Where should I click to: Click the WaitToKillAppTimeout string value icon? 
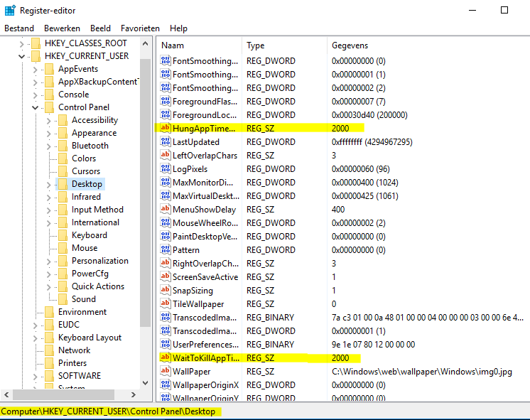166,357
